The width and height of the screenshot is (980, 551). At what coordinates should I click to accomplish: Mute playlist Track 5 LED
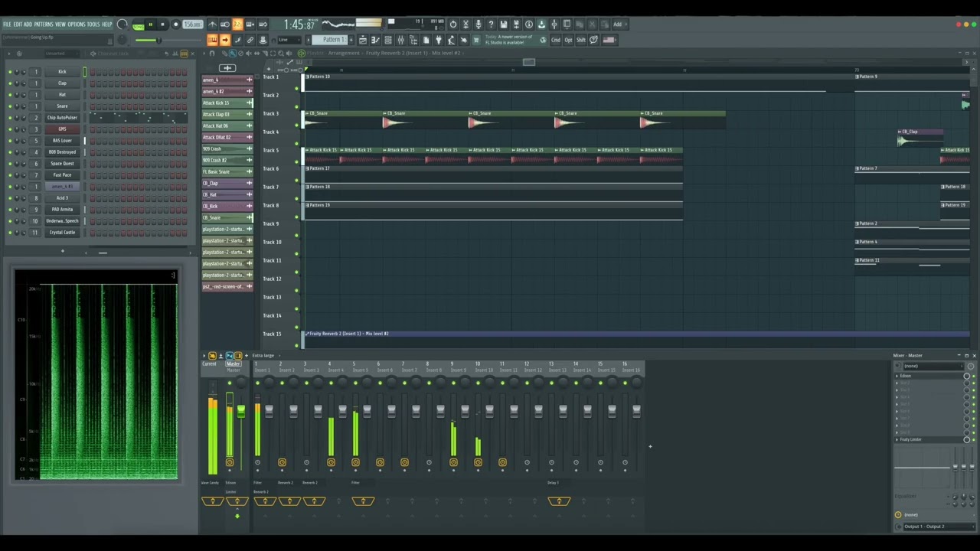tap(296, 161)
